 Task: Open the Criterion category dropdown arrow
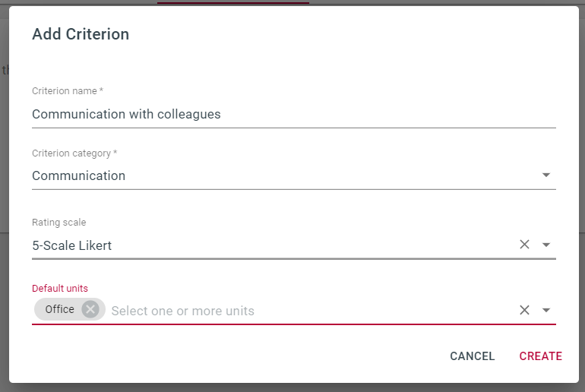[x=545, y=175]
